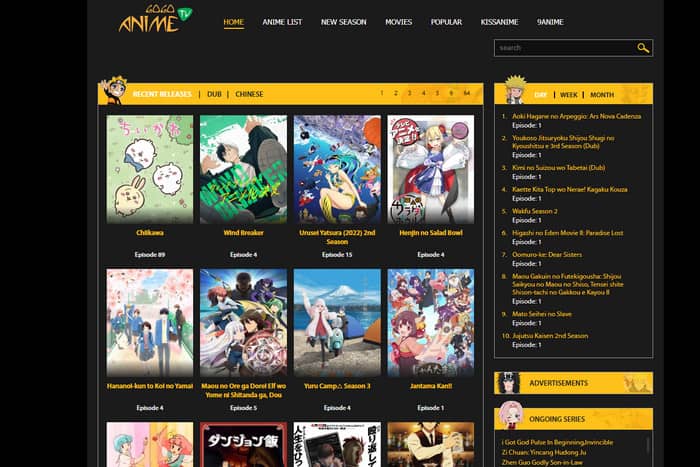Click the pink-haired character icon in Ongoing Series
Screen dimensions: 700x467
(x=511, y=414)
